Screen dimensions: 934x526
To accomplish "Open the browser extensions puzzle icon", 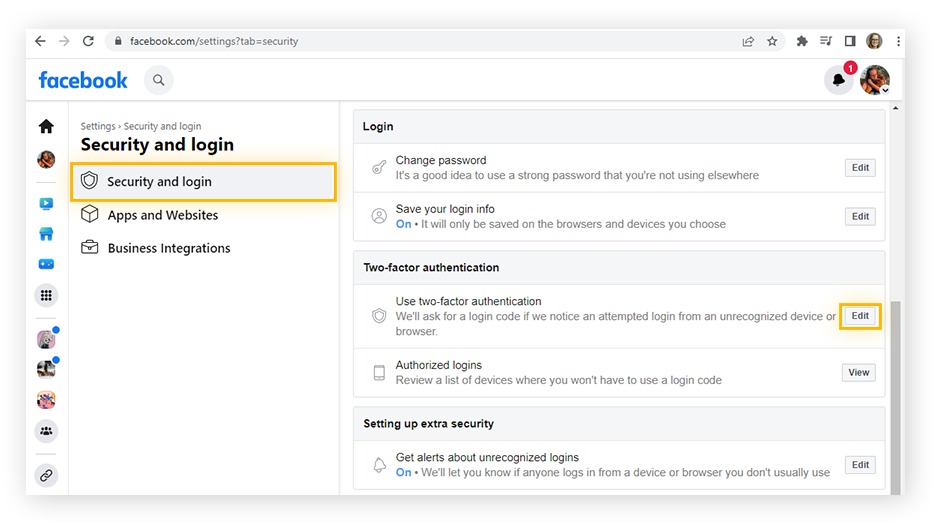I will click(802, 41).
